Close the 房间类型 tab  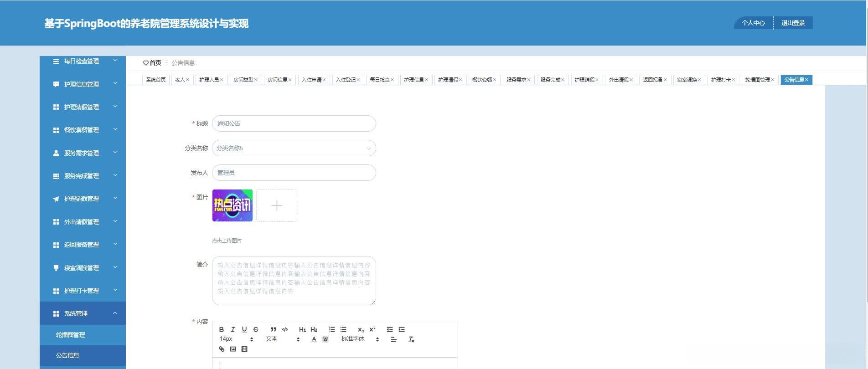(x=256, y=80)
